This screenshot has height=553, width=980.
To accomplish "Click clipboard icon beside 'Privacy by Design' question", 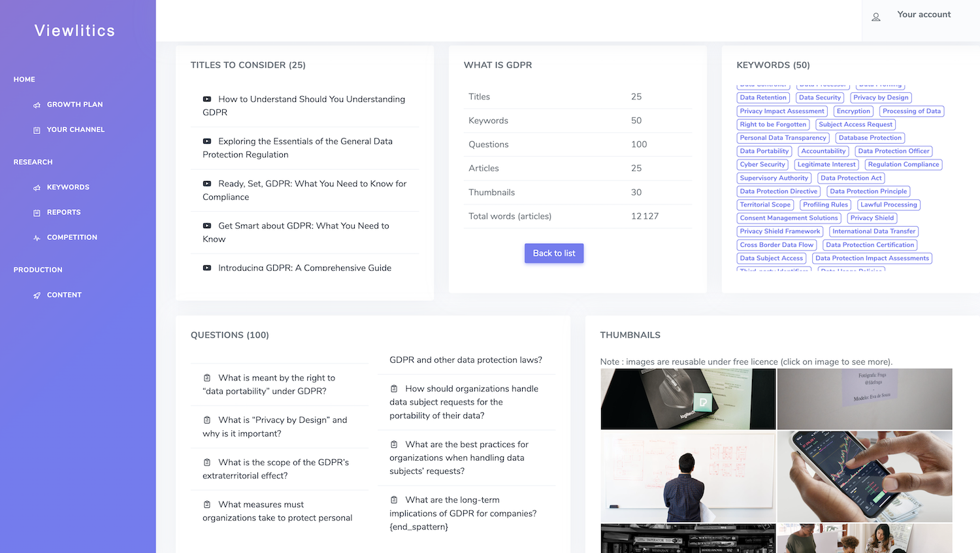I will pyautogui.click(x=207, y=420).
